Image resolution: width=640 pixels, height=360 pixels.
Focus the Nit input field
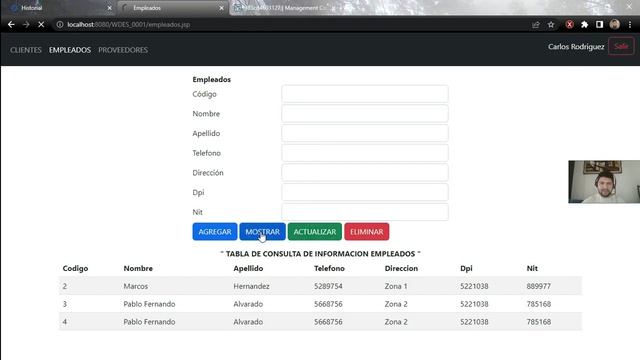point(365,212)
